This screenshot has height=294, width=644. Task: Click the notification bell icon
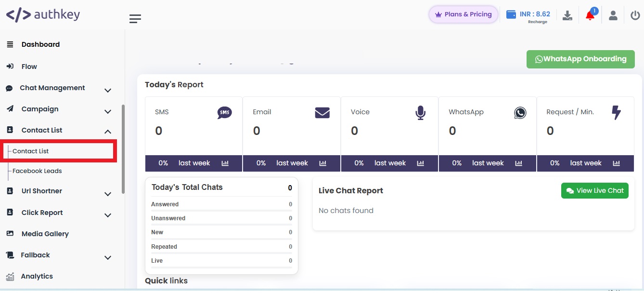pyautogui.click(x=590, y=15)
